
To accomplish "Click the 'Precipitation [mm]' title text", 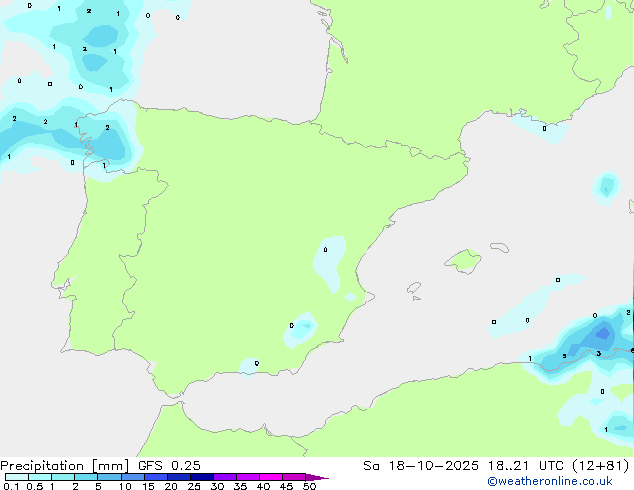I will click(x=65, y=466).
